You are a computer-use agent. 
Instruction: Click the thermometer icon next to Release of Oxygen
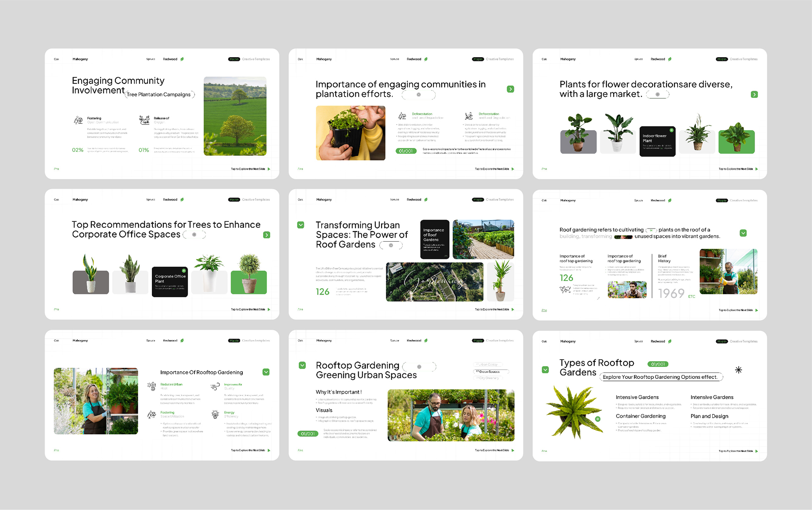pos(144,120)
